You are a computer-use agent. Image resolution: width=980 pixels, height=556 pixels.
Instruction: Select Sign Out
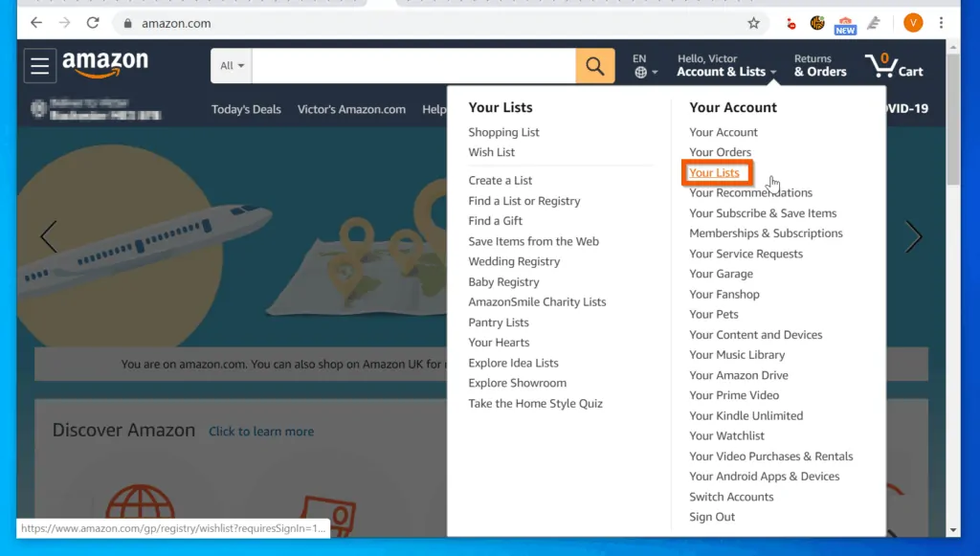point(712,518)
